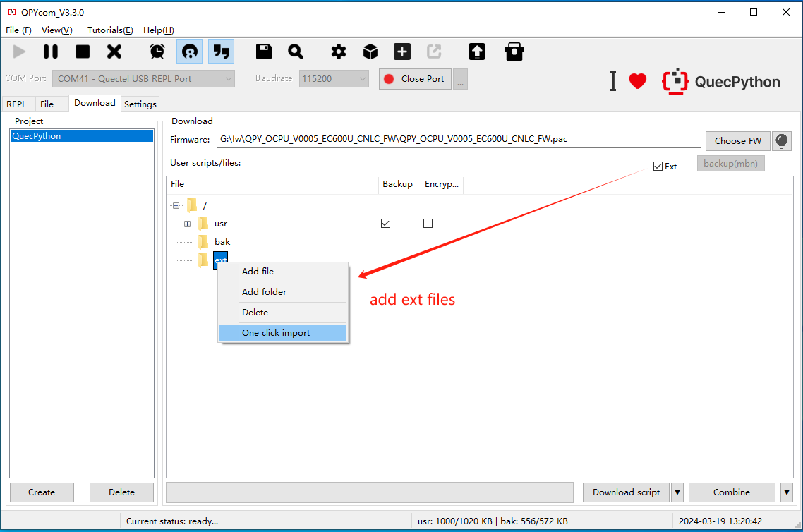The height and width of the screenshot is (532, 803).
Task: Click the File column header
Action: 272,184
